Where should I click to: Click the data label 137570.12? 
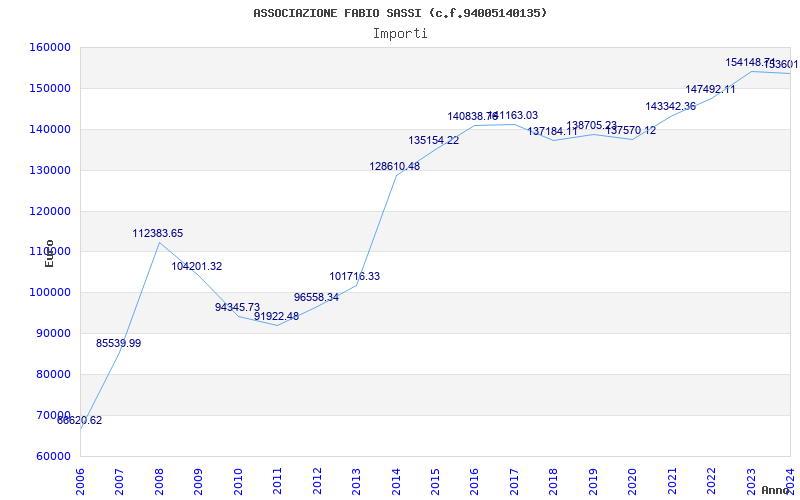coord(631,131)
